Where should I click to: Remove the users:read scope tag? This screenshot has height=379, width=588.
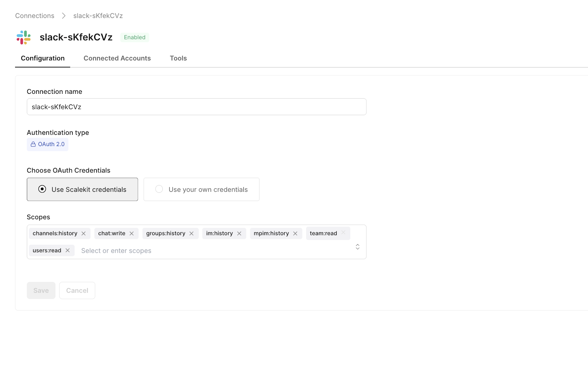[68, 250]
